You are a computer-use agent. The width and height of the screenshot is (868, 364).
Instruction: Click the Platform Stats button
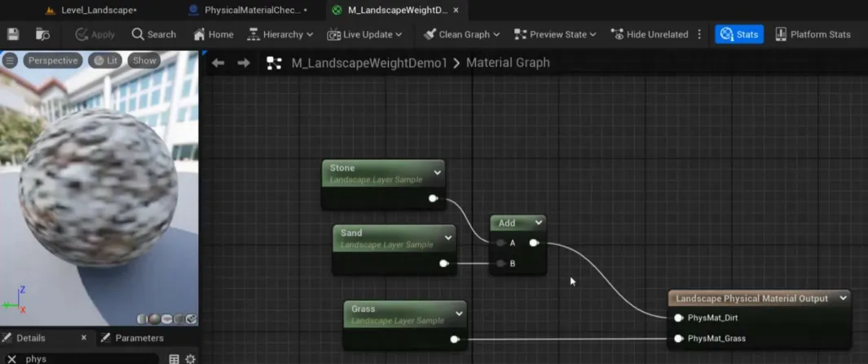(x=812, y=34)
